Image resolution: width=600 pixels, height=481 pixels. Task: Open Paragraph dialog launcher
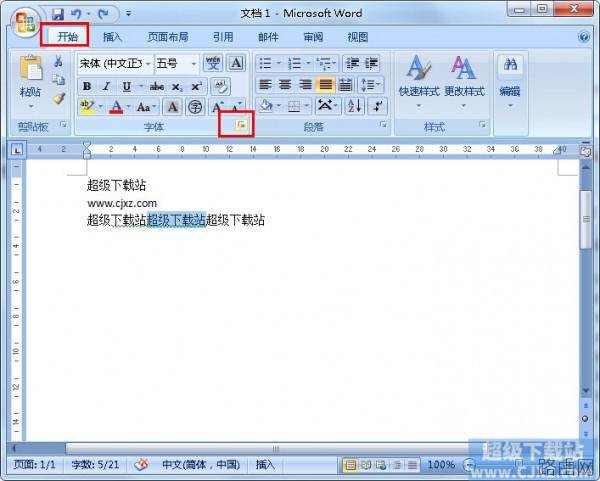383,124
